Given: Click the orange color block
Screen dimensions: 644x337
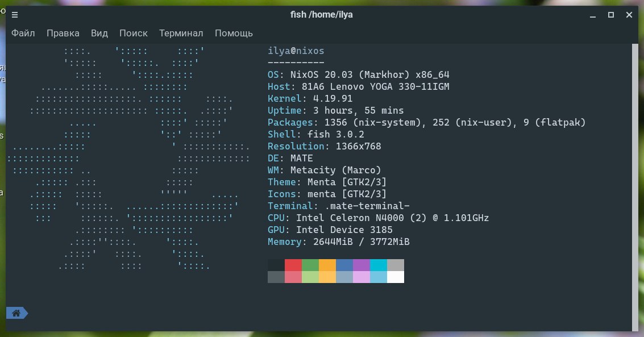Looking at the screenshot, I should (327, 265).
